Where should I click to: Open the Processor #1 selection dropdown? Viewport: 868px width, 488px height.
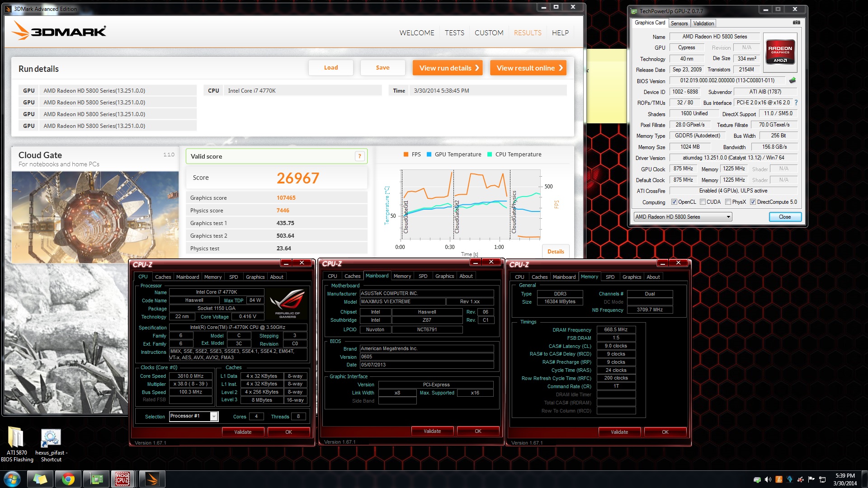click(194, 416)
